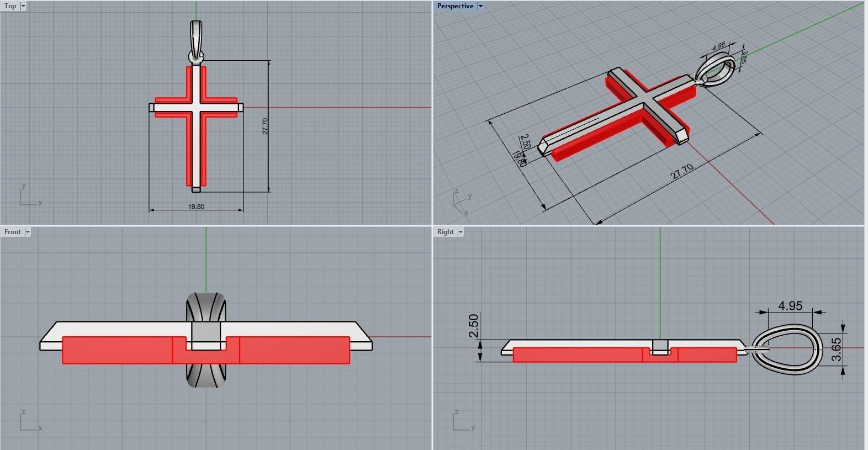Image resolution: width=868 pixels, height=450 pixels.
Task: Open the Top viewport dropdown arrow
Action: (23, 6)
